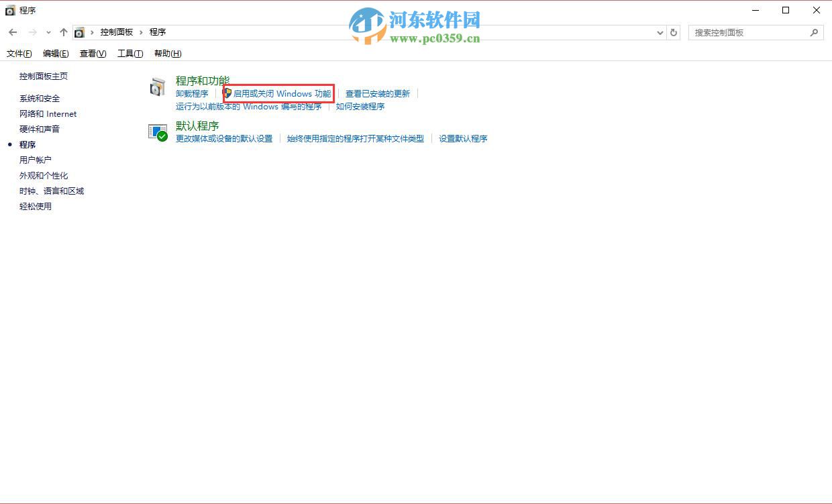832x504 pixels.
Task: Click the up arrow to go to 控制面板
Action: click(x=64, y=32)
